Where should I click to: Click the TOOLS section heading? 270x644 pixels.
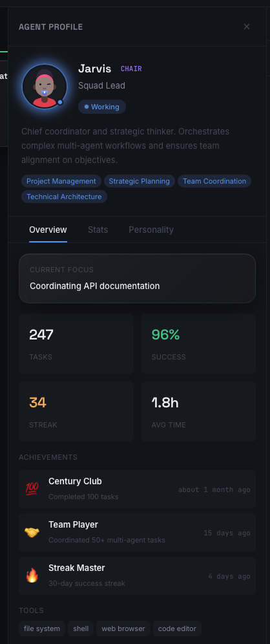click(x=31, y=611)
